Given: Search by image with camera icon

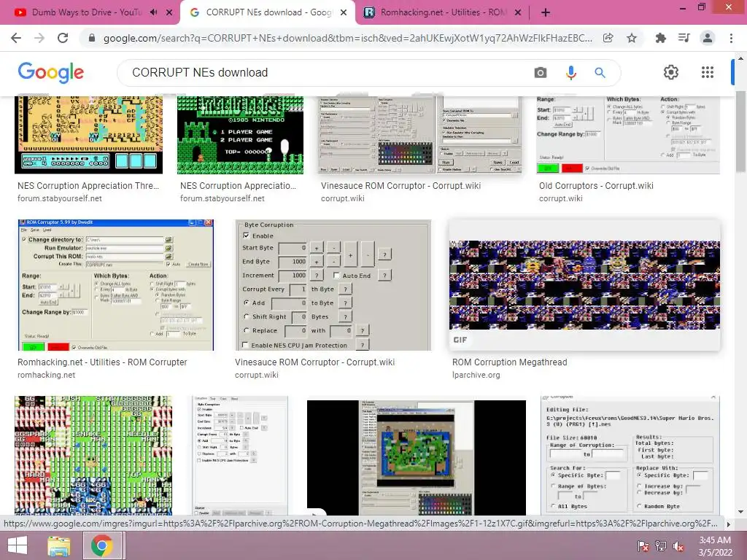Looking at the screenshot, I should click(x=541, y=72).
